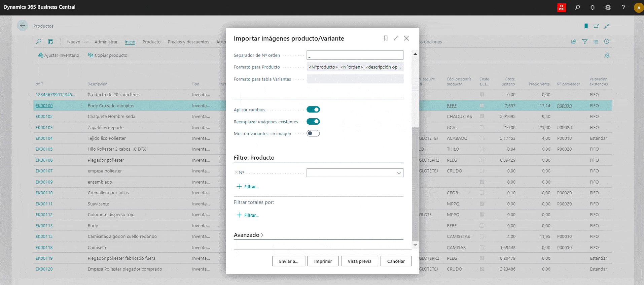Add a filter under Filtro: Producto
The height and width of the screenshot is (285, 644).
tap(248, 187)
